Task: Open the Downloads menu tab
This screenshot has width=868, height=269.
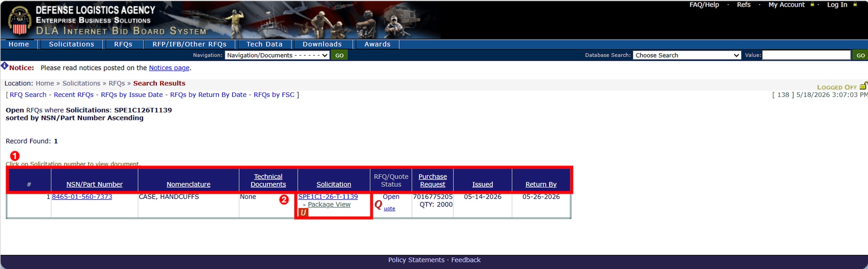Action: click(x=322, y=44)
